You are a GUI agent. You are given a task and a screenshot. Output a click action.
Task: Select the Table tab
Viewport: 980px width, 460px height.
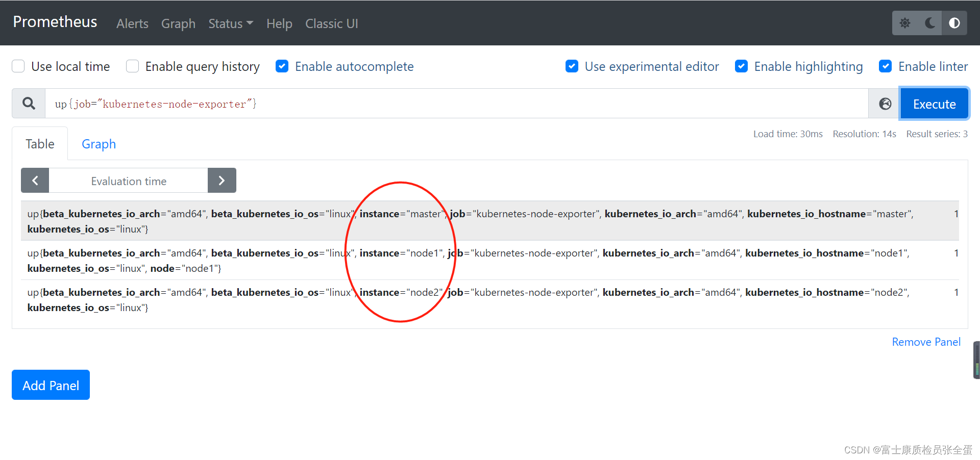(x=40, y=144)
